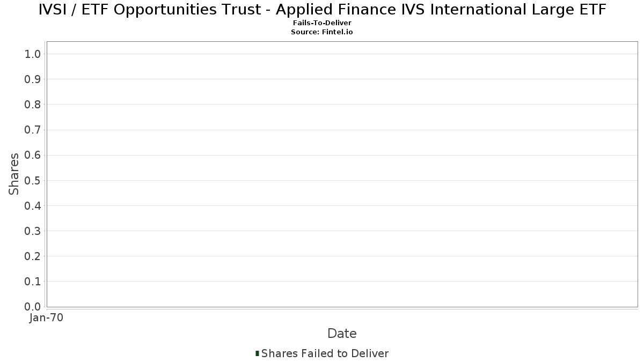Click the 'Shares Failed to Deliver' legend label
The image size is (644, 362).
[x=325, y=353]
